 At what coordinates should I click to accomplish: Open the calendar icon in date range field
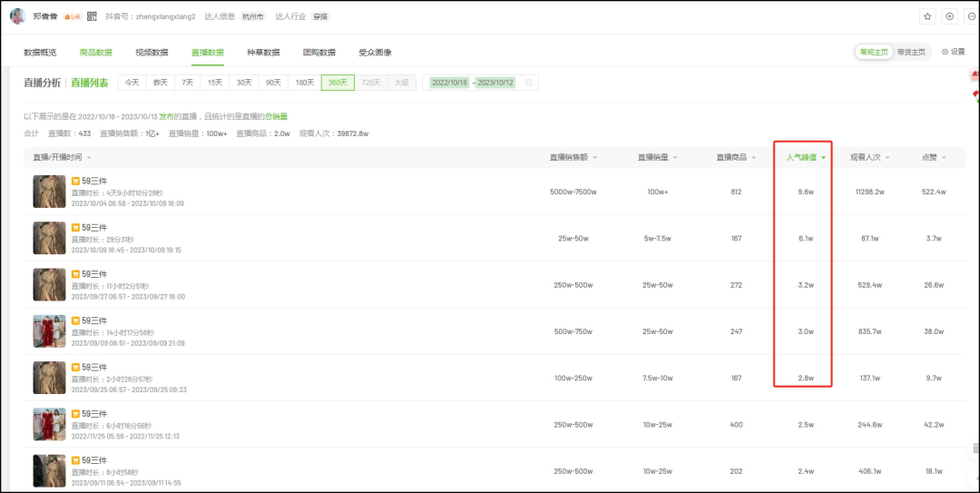pyautogui.click(x=529, y=83)
